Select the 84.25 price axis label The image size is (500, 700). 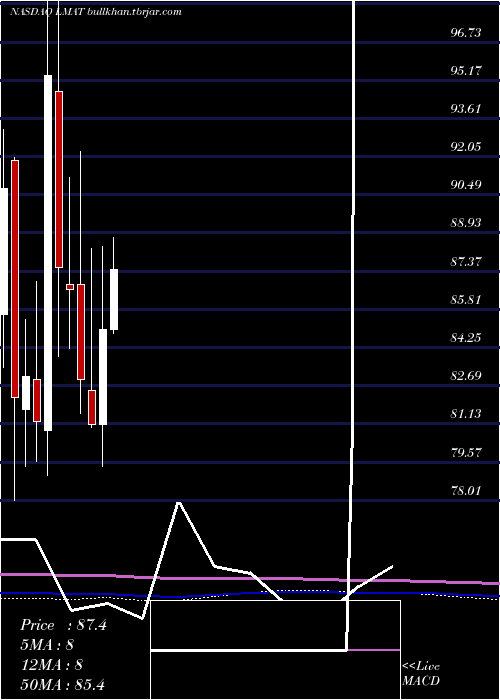click(466, 338)
